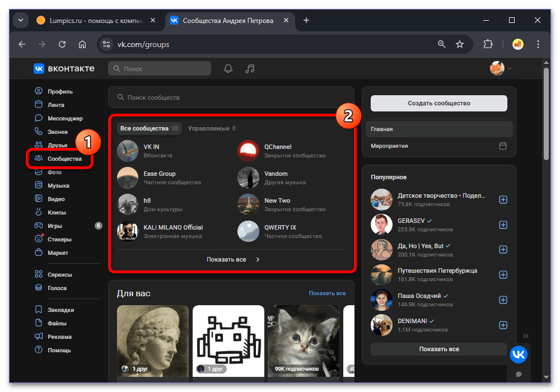Expand the browser tab list dropdown
This screenshot has height=392, width=560.
21,20
